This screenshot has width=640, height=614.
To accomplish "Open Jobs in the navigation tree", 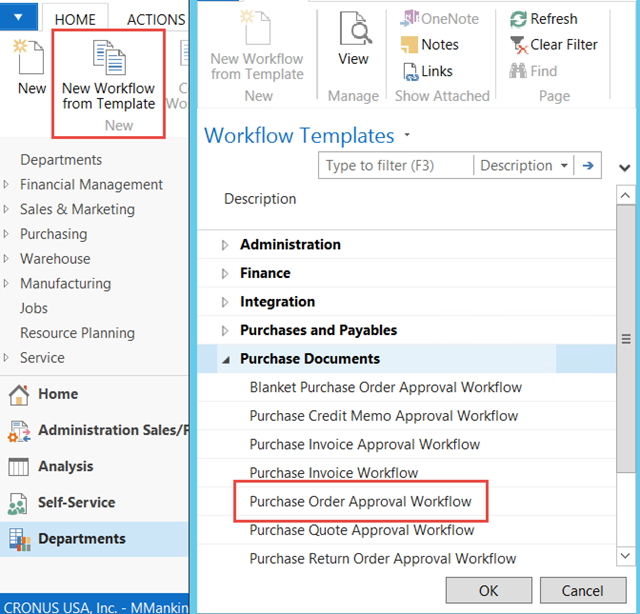I will 34,308.
